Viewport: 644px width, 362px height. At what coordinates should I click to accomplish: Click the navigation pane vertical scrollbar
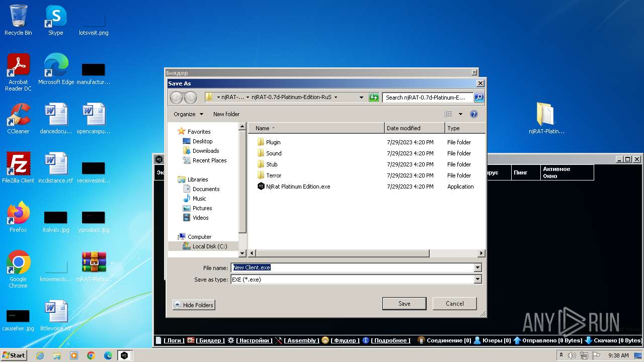click(242, 182)
